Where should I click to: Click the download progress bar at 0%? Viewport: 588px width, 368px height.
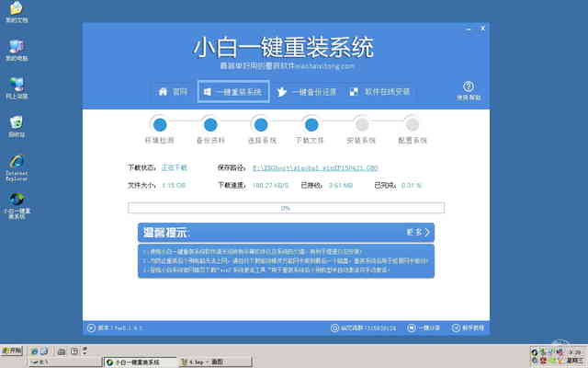(x=286, y=208)
